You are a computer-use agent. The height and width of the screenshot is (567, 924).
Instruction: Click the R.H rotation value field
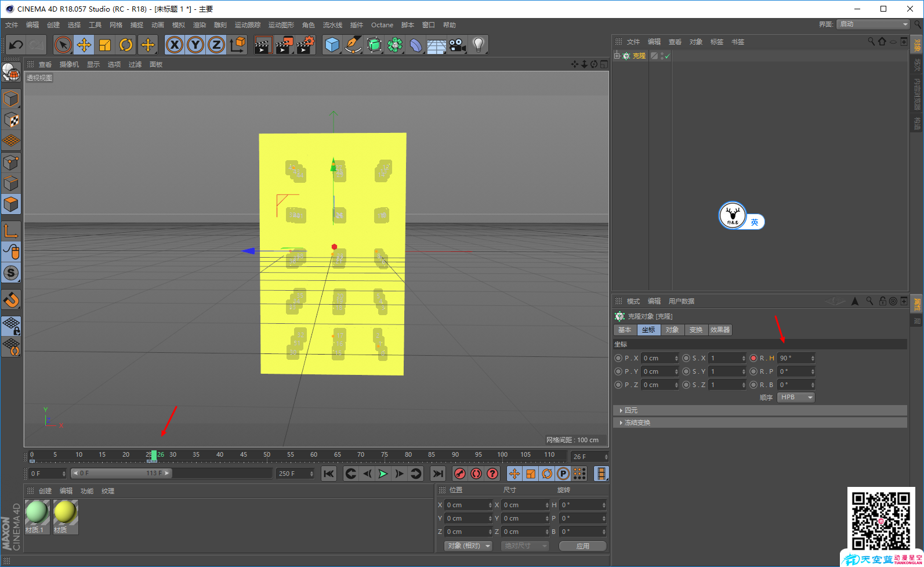point(796,358)
